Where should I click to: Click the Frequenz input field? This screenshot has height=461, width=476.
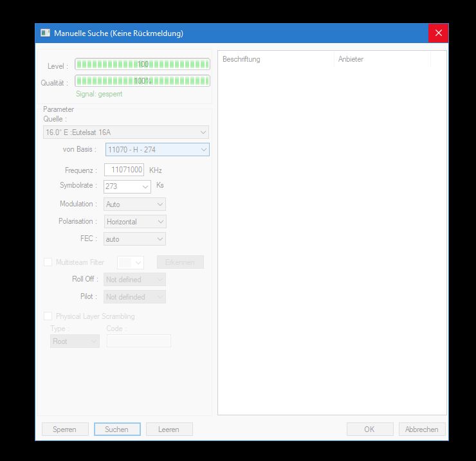pos(124,170)
